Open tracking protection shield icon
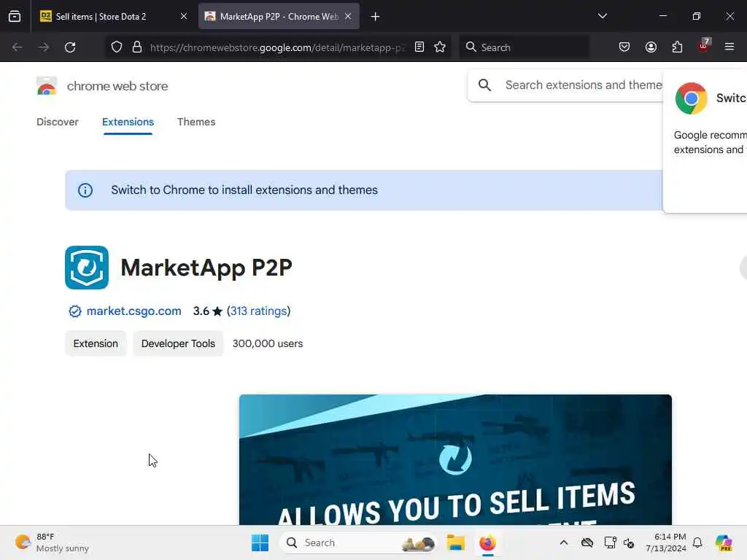 (x=117, y=47)
